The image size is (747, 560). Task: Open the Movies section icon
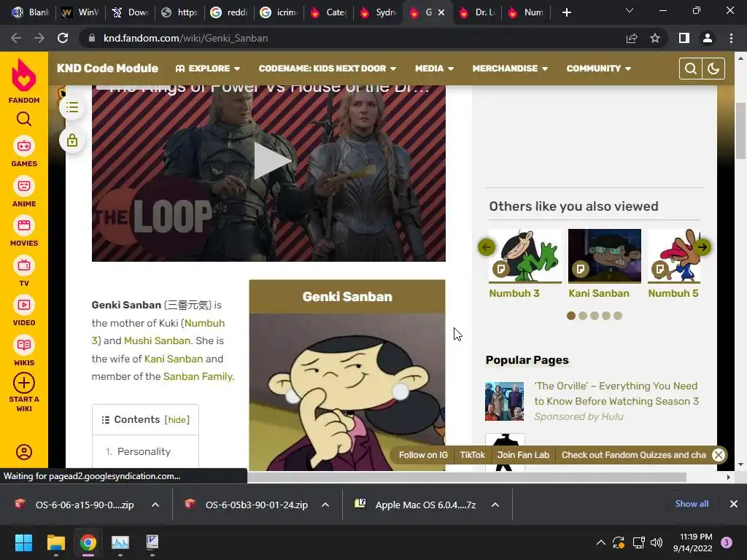(x=24, y=225)
